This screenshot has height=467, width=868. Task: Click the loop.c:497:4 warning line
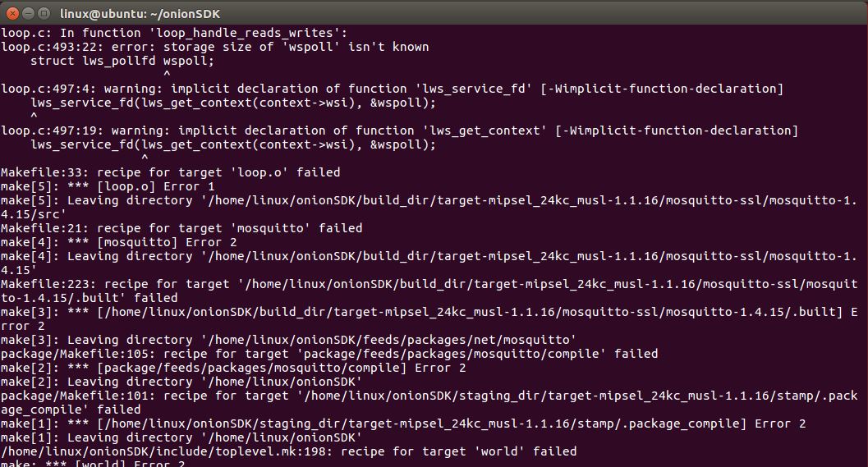coord(392,89)
